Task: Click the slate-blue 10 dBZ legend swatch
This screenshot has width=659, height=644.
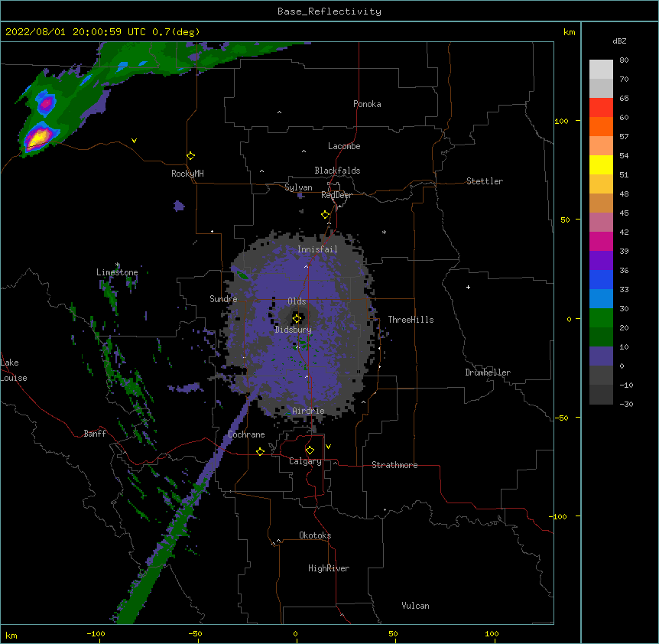Action: point(601,356)
